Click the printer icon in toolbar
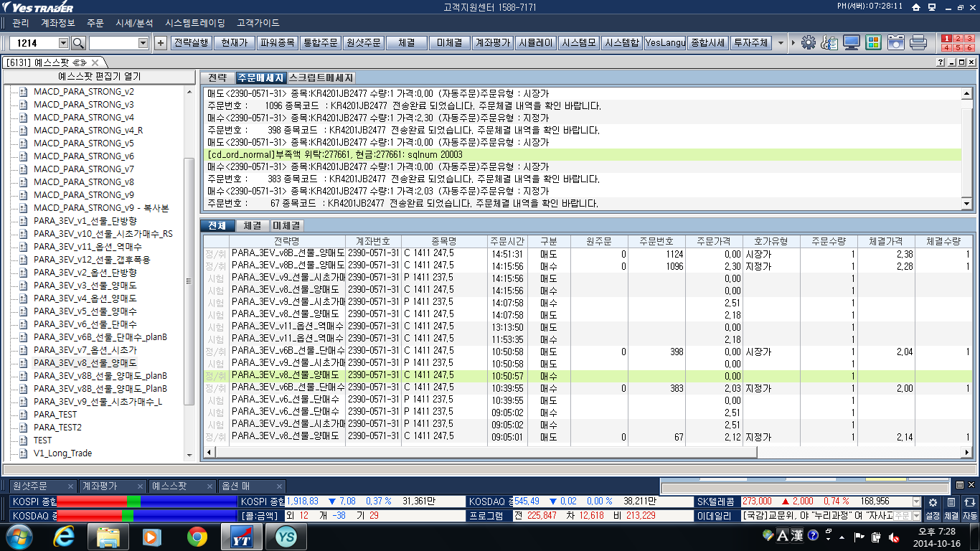The height and width of the screenshot is (551, 980). (x=918, y=42)
